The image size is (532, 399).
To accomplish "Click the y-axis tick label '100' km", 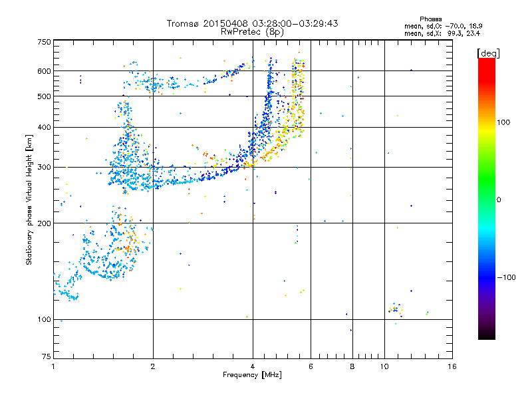I will point(44,319).
